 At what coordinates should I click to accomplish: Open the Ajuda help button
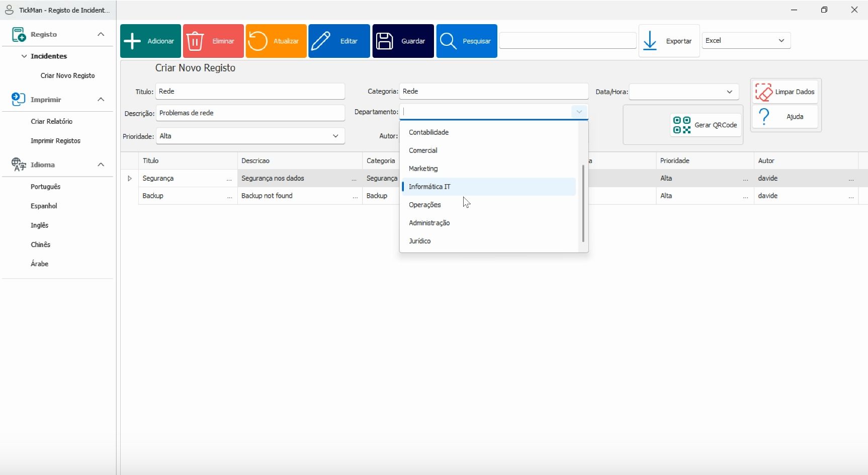coord(785,117)
